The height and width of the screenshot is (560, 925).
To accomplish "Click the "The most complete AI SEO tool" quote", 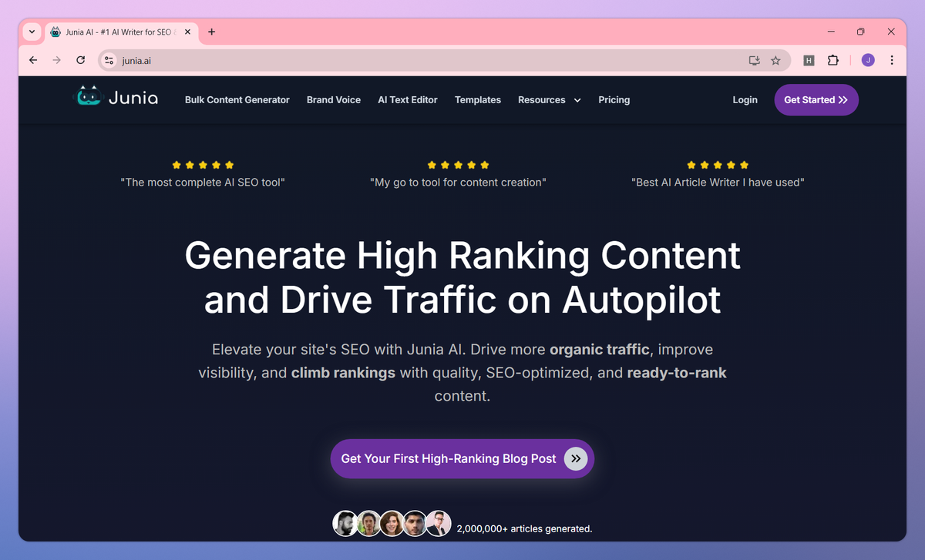I will [x=203, y=183].
